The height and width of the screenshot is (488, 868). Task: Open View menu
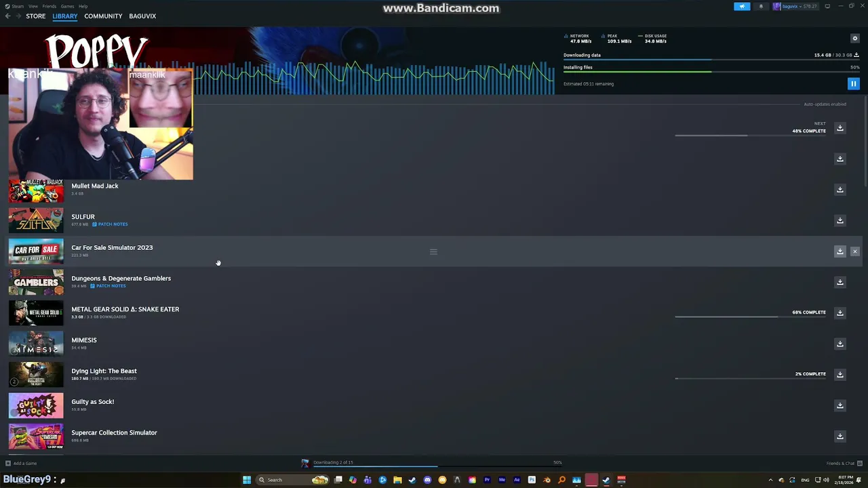click(33, 6)
